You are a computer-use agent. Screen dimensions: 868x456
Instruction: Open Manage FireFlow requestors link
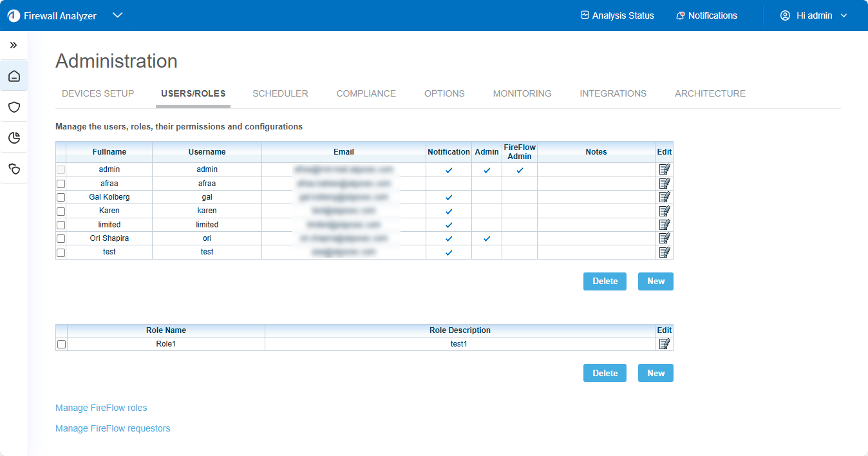pyautogui.click(x=113, y=428)
